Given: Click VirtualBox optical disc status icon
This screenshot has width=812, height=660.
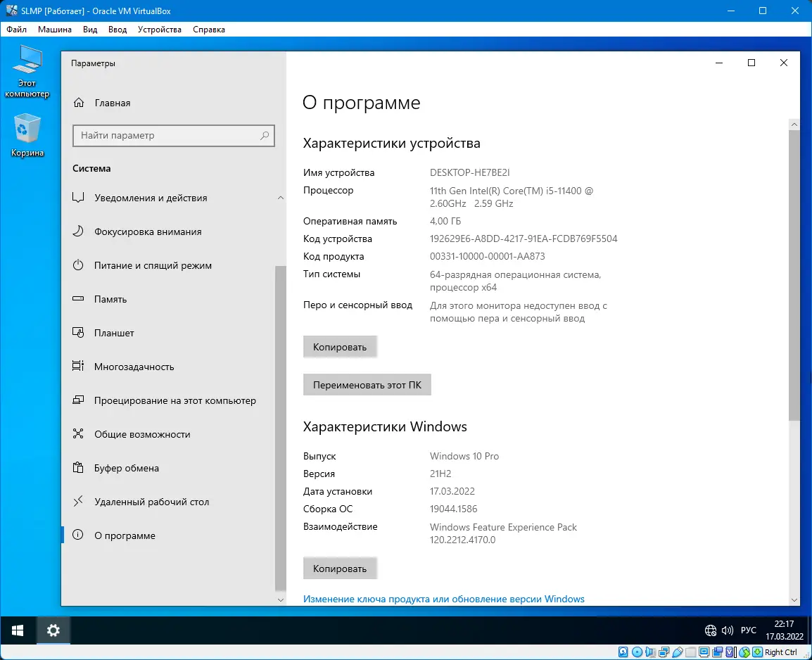Looking at the screenshot, I should 637,652.
